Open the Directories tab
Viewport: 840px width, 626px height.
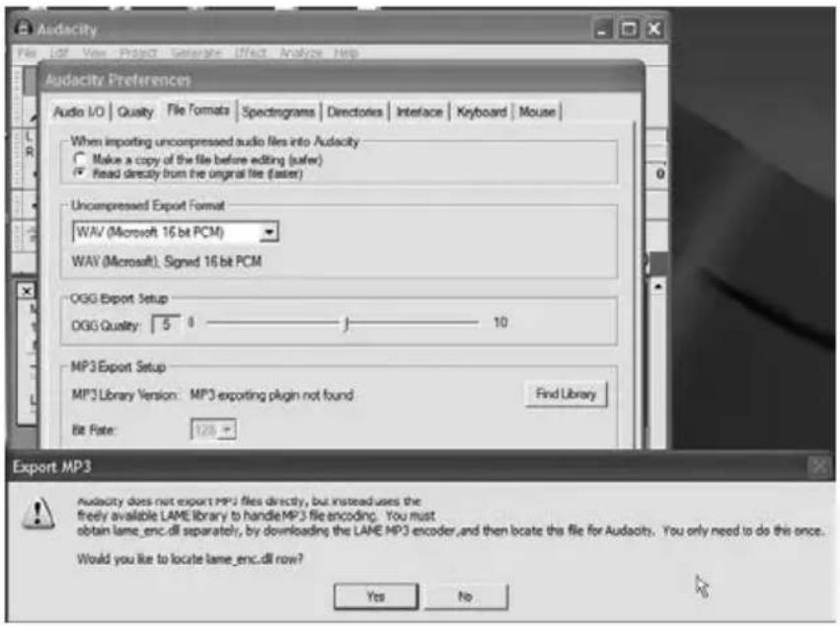pos(354,112)
